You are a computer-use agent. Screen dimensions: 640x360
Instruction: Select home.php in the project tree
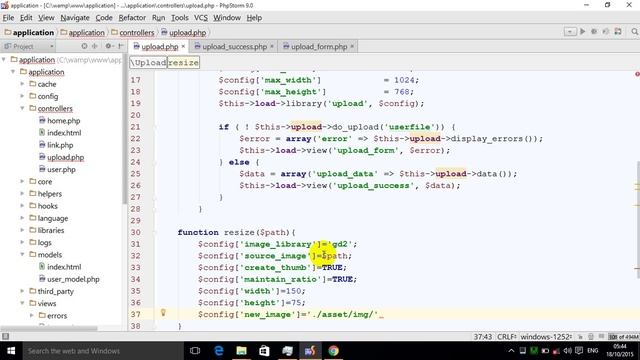60,120
